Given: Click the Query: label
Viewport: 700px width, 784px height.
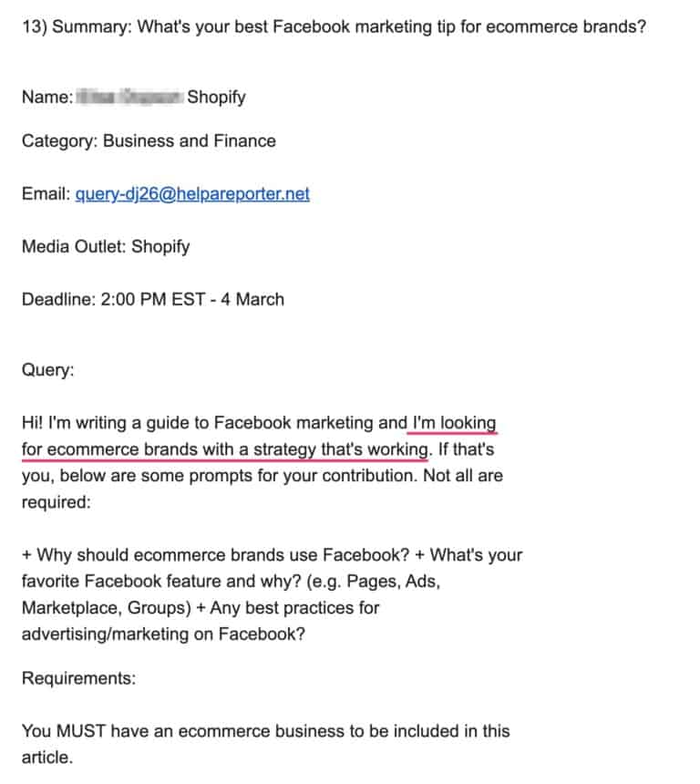Looking at the screenshot, I should (48, 370).
